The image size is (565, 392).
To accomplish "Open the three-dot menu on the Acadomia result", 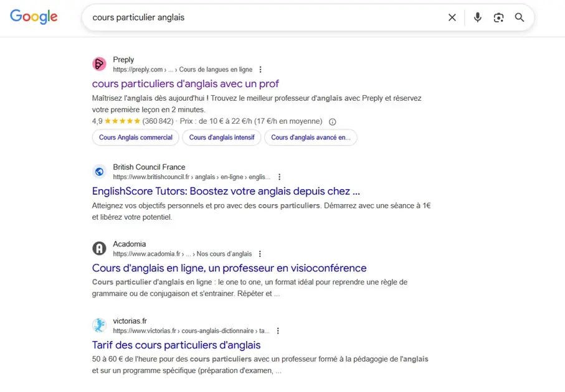I will click(260, 254).
